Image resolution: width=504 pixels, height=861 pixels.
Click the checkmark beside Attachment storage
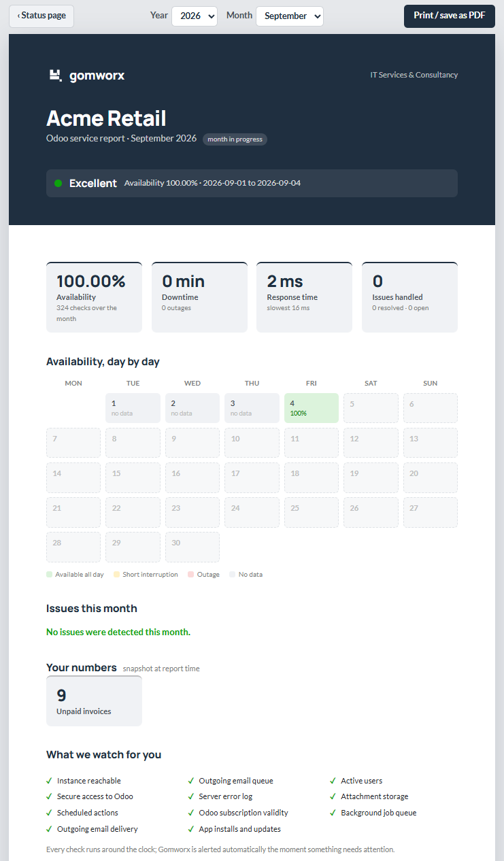pos(333,796)
